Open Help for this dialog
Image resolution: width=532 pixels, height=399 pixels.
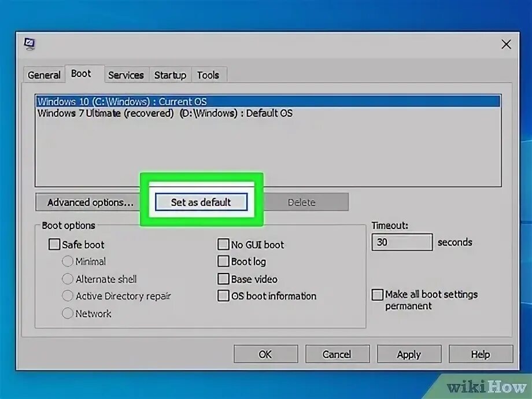pyautogui.click(x=481, y=354)
